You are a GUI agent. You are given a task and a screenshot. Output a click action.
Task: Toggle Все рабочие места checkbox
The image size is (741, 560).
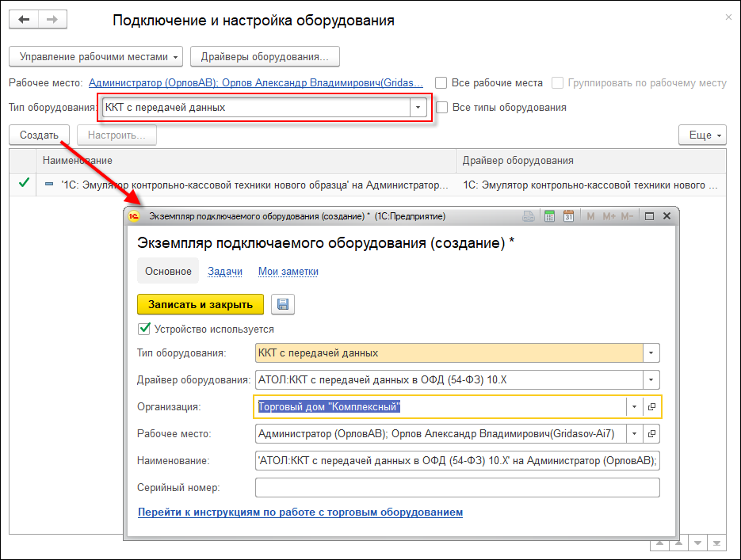[x=441, y=83]
